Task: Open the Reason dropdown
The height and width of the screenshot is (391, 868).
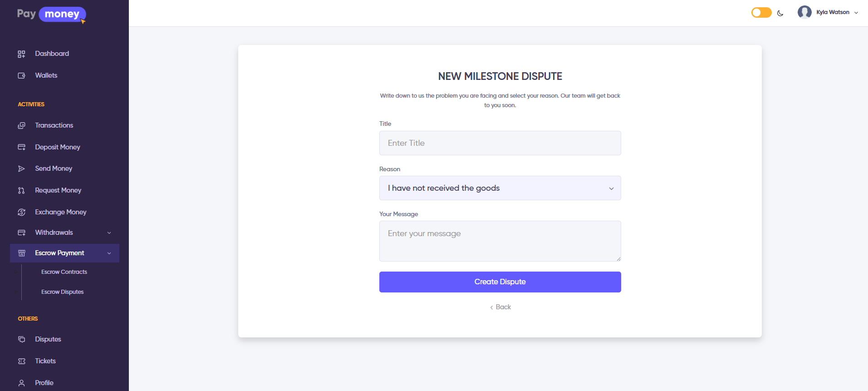Action: (500, 188)
